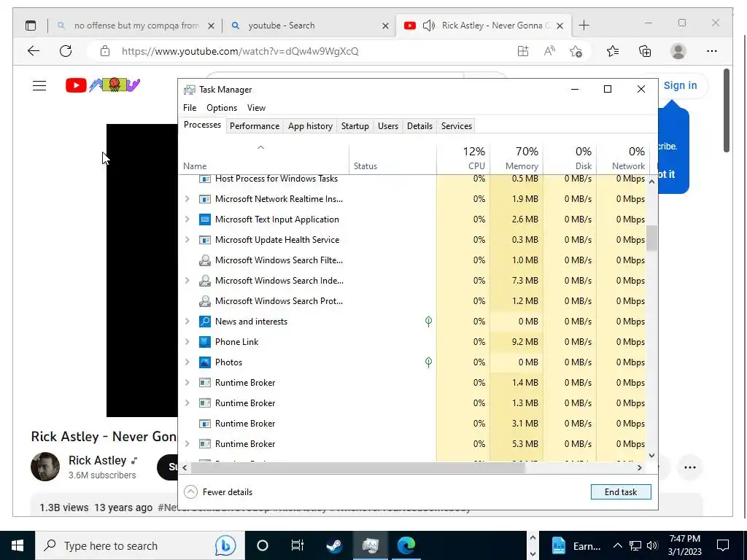The image size is (747, 560).
Task: Open Cortana circle on taskbar
Action: click(x=263, y=545)
